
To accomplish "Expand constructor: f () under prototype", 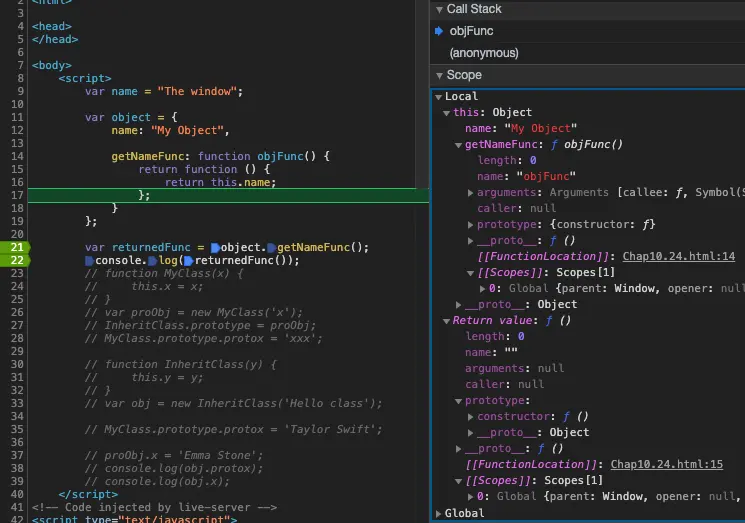I will pyautogui.click(x=470, y=417).
